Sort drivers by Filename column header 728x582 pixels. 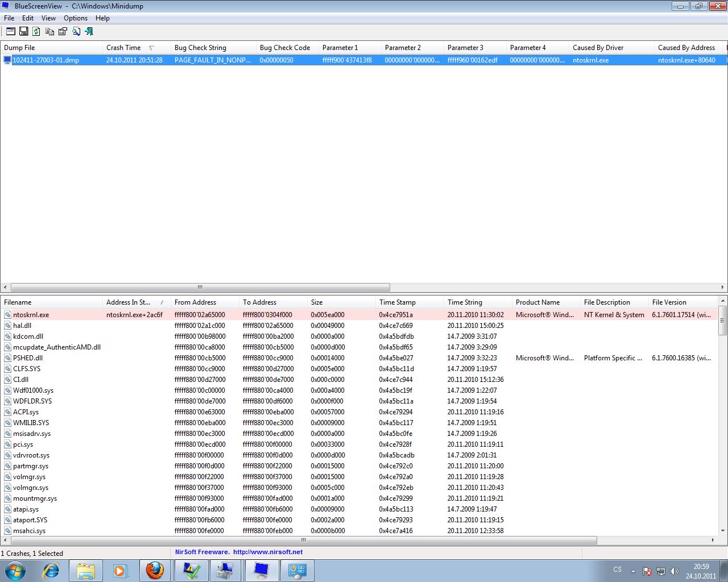coord(51,302)
